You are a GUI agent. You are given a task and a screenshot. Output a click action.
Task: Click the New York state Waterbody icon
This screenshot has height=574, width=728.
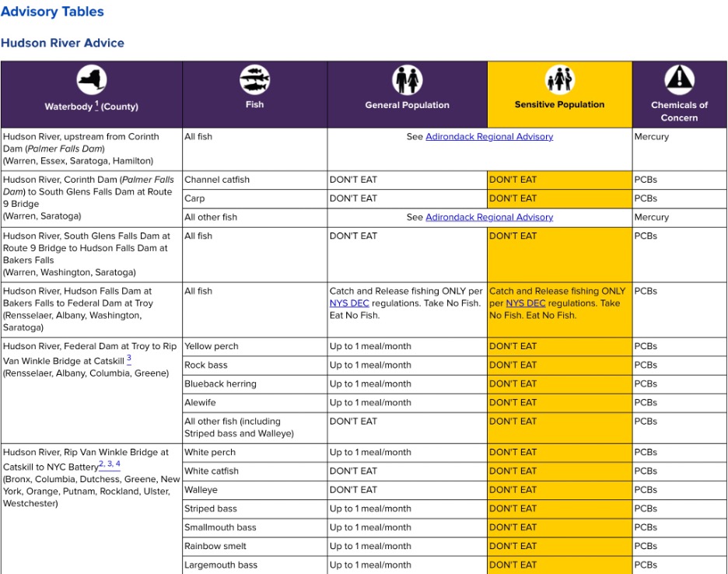pos(92,80)
